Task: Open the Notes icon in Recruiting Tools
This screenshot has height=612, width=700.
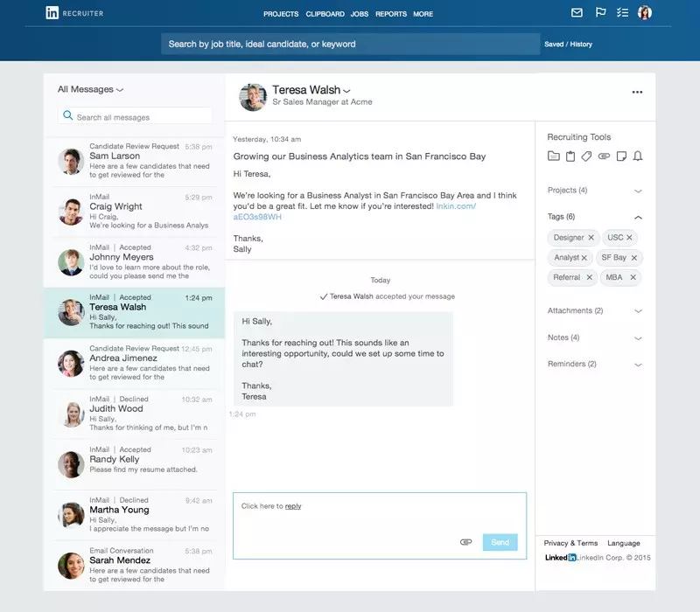Action: [x=621, y=156]
